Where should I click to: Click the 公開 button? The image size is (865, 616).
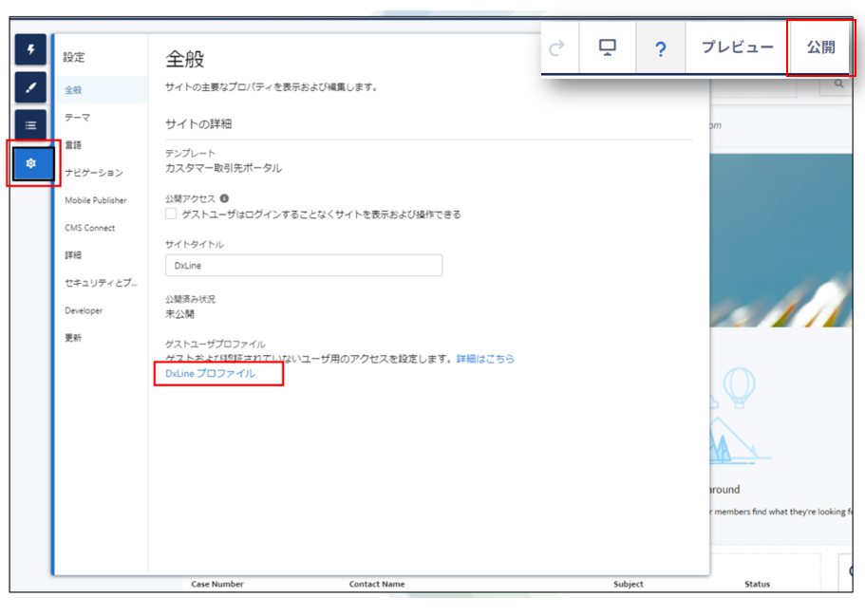820,47
